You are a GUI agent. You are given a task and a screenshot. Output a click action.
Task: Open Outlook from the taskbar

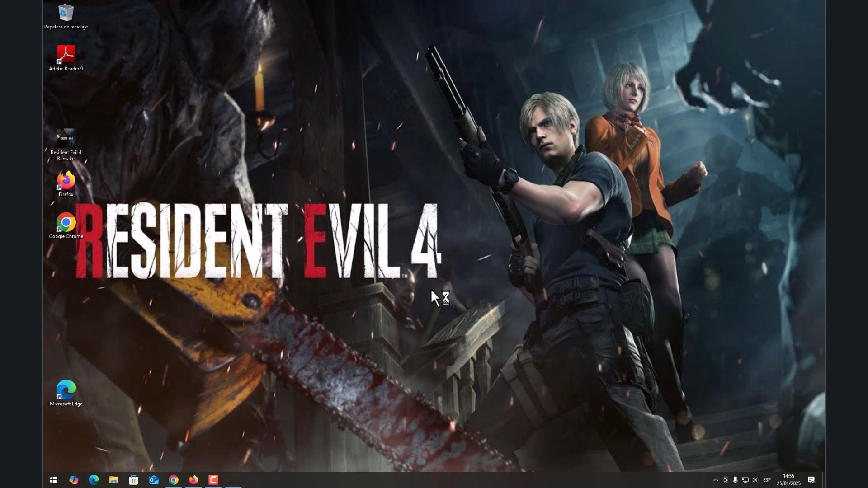pyautogui.click(x=154, y=480)
